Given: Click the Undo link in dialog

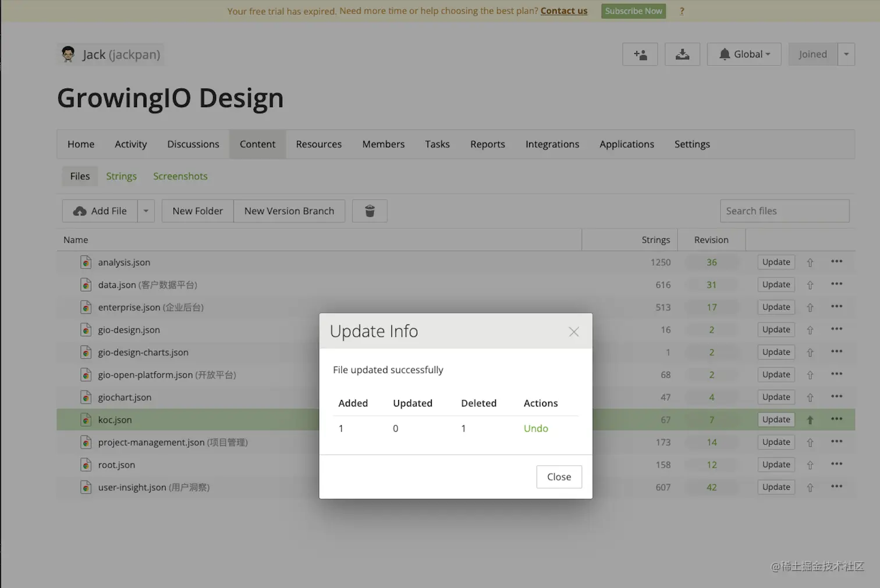Looking at the screenshot, I should coord(535,429).
